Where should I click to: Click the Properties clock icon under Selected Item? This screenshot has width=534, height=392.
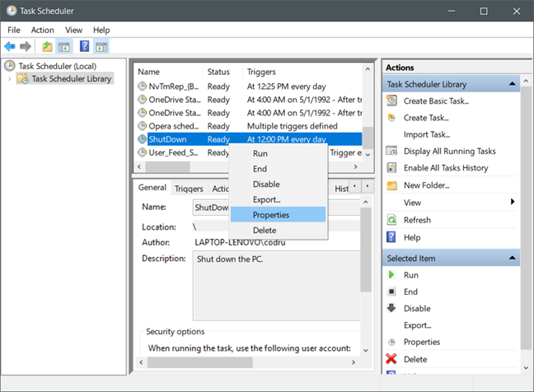(392, 342)
